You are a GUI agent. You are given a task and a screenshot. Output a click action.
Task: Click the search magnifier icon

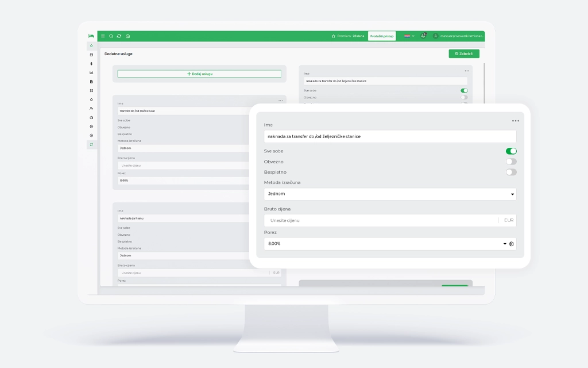[111, 36]
